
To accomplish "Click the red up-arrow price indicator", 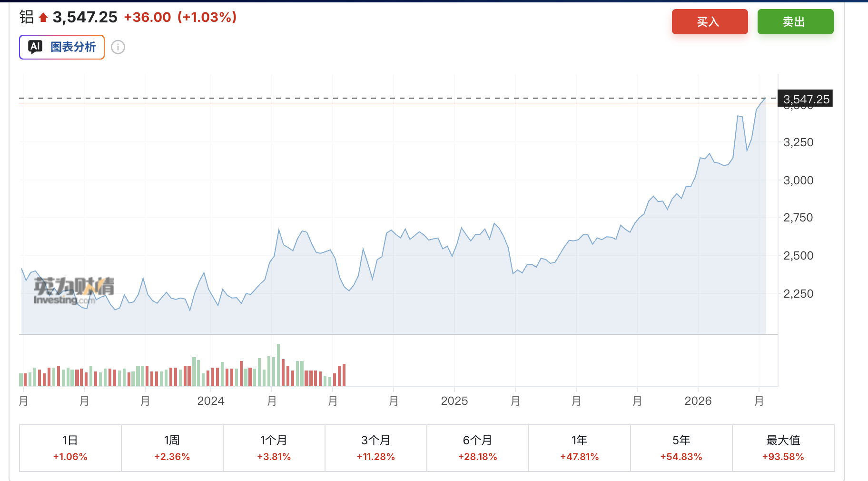I will point(43,18).
